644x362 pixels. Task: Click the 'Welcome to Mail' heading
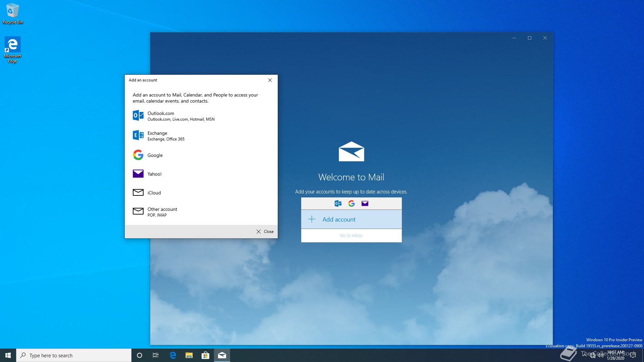click(351, 177)
